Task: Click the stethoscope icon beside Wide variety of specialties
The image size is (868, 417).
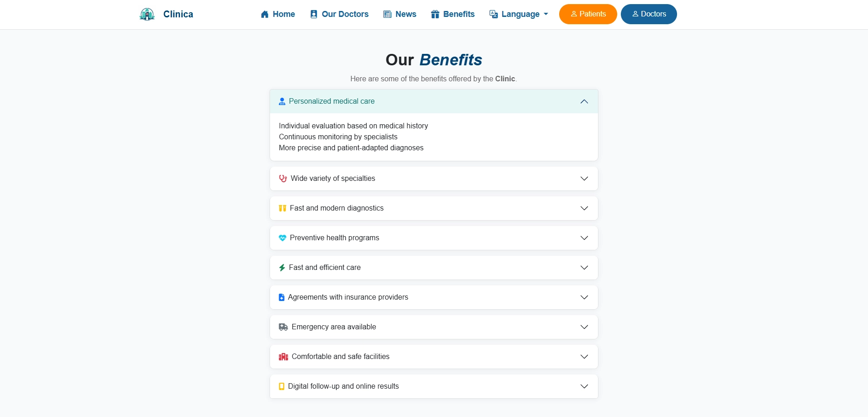Action: pos(283,179)
